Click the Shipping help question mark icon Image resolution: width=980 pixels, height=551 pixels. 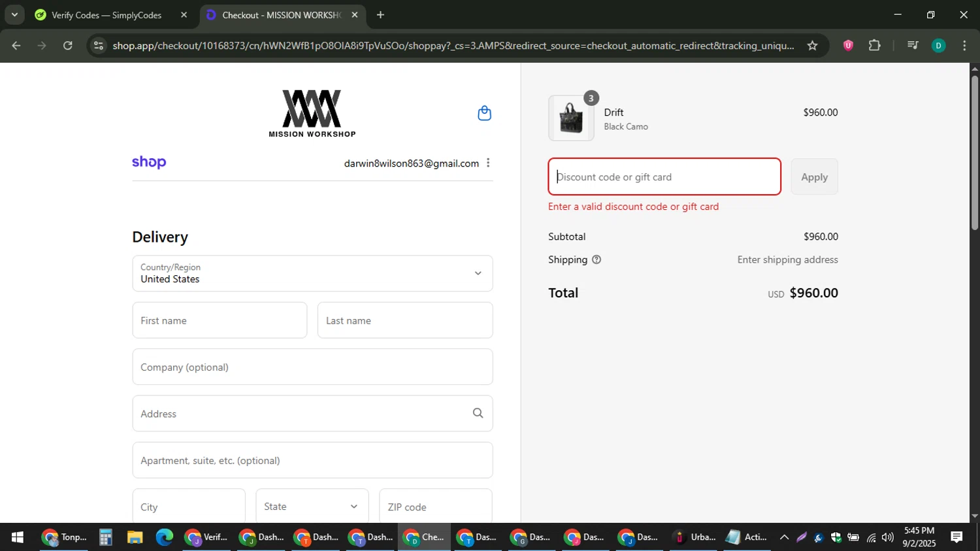[596, 259]
